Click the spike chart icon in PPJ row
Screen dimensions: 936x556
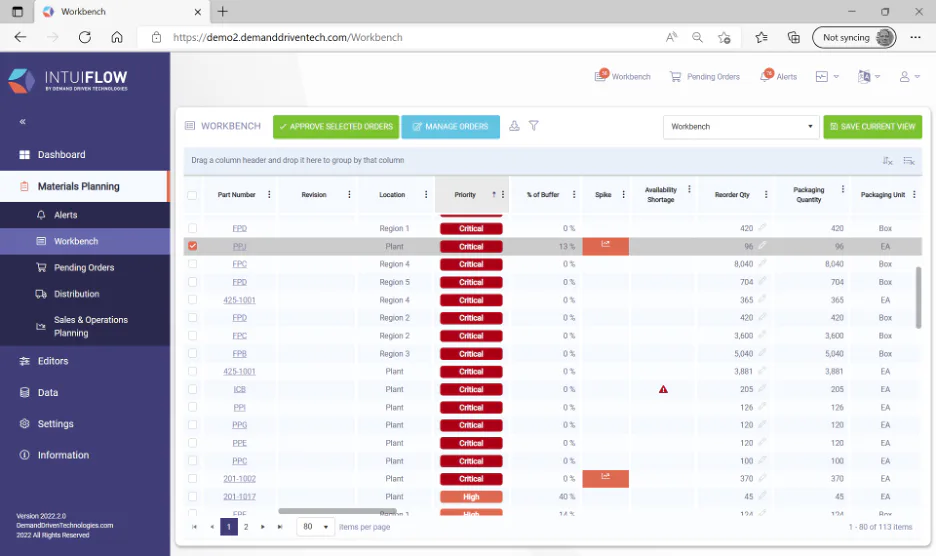click(605, 244)
